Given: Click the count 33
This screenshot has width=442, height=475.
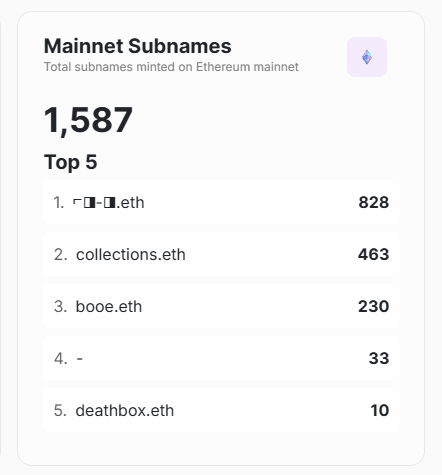Looking at the screenshot, I should pyautogui.click(x=379, y=358).
